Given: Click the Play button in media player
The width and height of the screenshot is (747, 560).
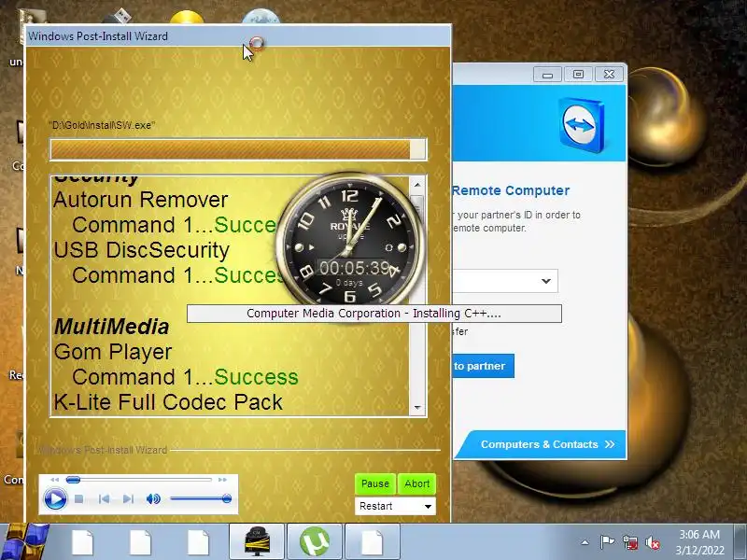Looking at the screenshot, I should point(55,499).
